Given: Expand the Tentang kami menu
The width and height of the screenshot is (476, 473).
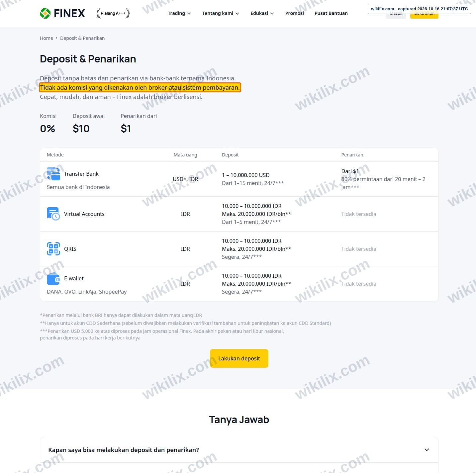Looking at the screenshot, I should 221,13.
